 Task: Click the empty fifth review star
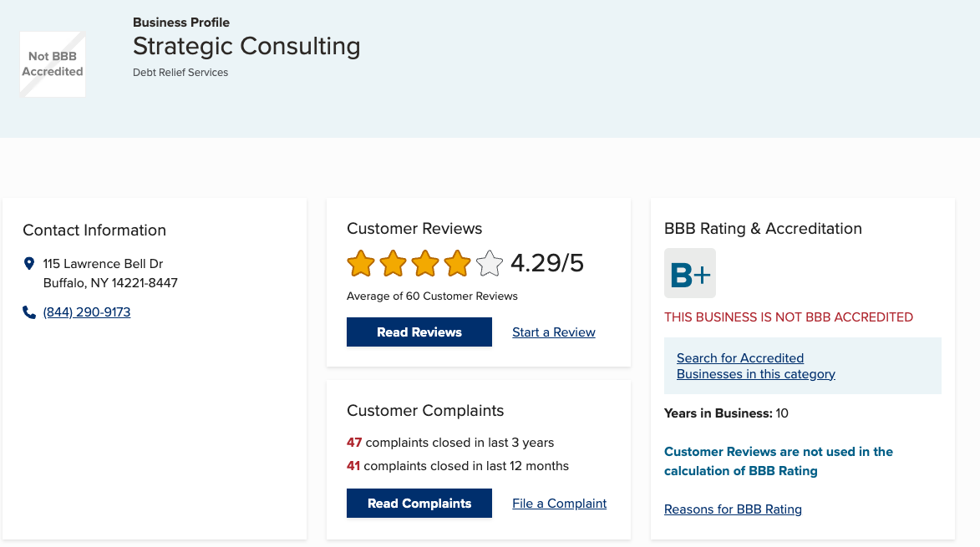[x=490, y=264]
